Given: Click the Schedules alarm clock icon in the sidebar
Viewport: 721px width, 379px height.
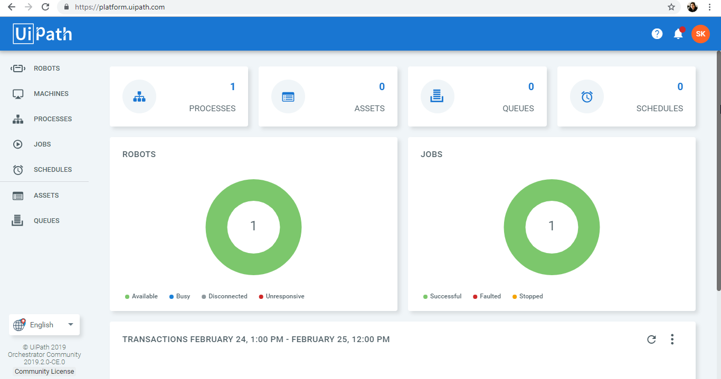Looking at the screenshot, I should pyautogui.click(x=18, y=170).
